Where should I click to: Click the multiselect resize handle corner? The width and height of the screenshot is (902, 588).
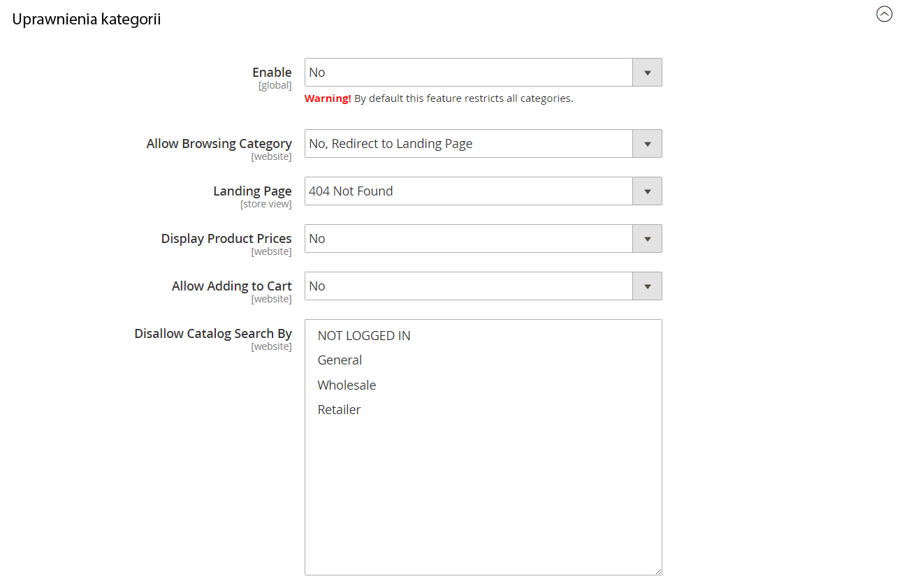coord(657,571)
